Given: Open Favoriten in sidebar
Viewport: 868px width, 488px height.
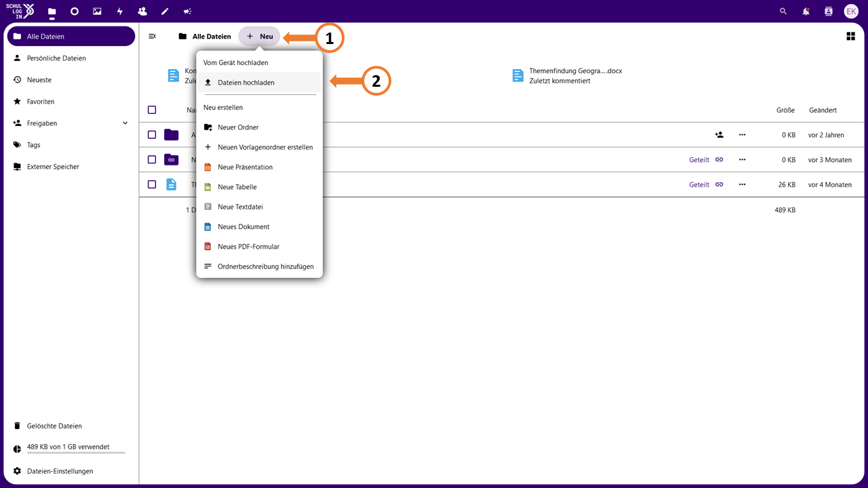Looking at the screenshot, I should coord(71,102).
